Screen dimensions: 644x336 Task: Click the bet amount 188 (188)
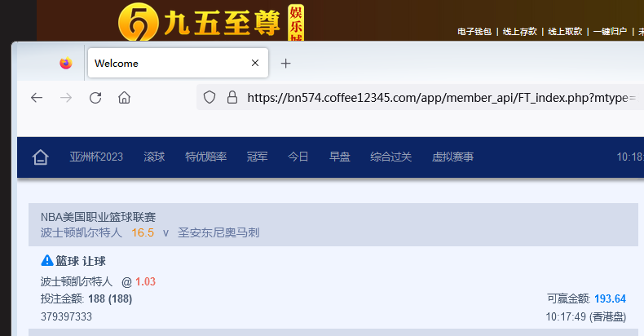click(110, 298)
